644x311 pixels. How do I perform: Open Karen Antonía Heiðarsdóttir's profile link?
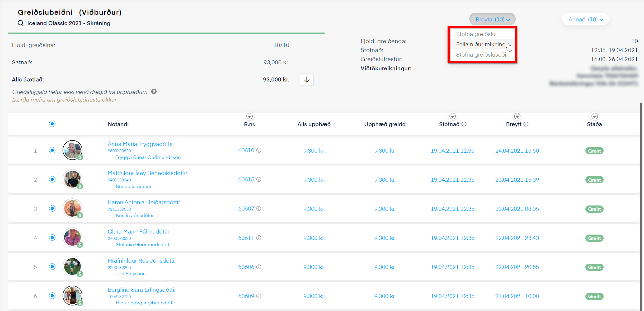pos(144,202)
